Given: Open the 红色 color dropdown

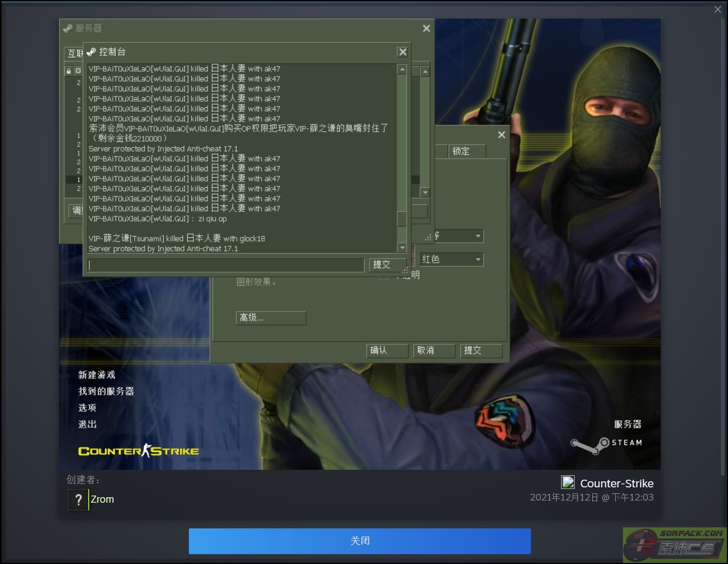Looking at the screenshot, I should (x=452, y=260).
